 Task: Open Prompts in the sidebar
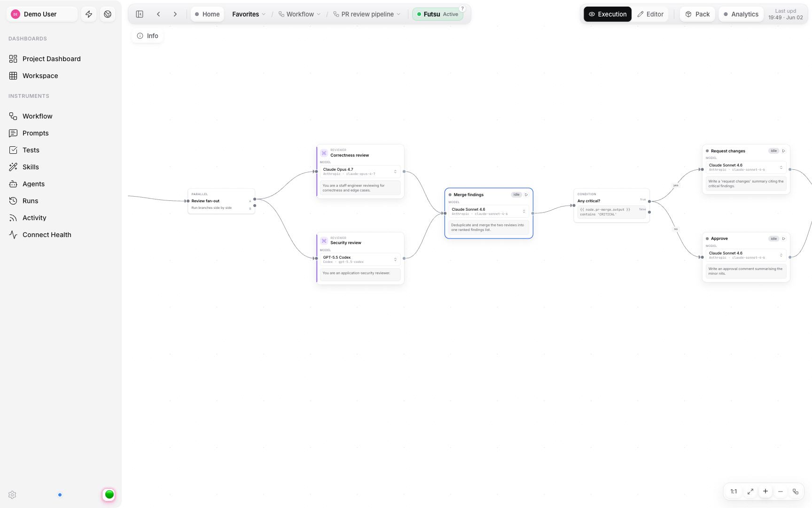pos(61,133)
